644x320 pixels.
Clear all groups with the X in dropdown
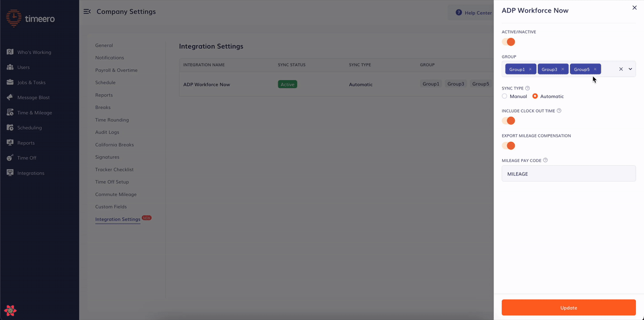coord(620,68)
